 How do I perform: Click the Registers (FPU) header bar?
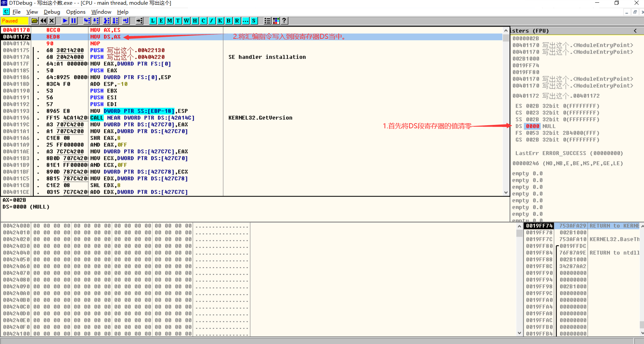coord(577,31)
